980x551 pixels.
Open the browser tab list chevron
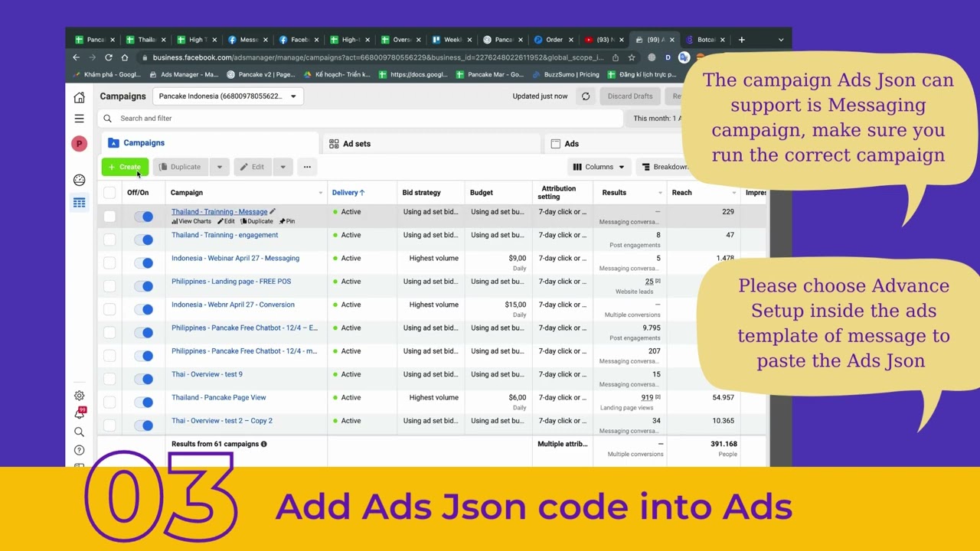(x=781, y=40)
